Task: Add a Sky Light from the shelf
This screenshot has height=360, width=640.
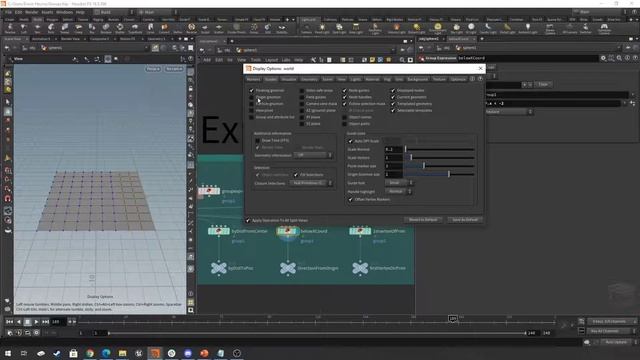Action: tap(457, 29)
